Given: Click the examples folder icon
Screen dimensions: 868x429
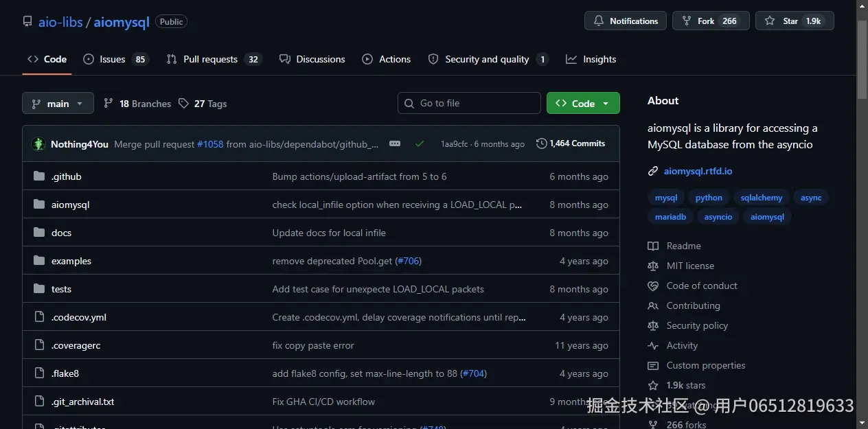Looking at the screenshot, I should pyautogui.click(x=39, y=261).
